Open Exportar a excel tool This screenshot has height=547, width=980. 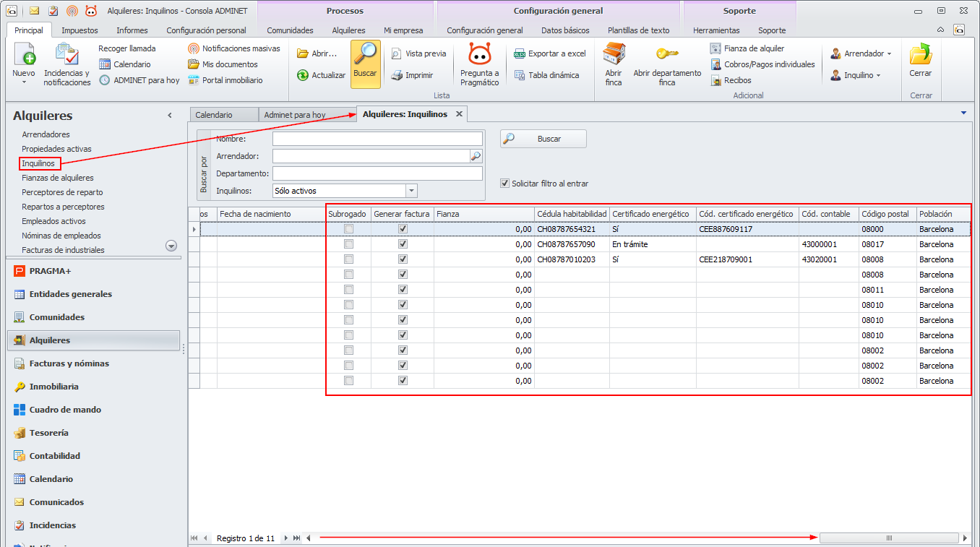(549, 53)
